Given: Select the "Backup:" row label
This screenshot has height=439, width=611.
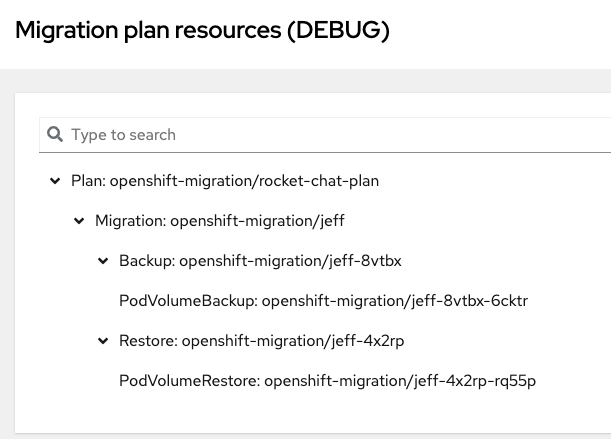Looking at the screenshot, I should click(147, 261).
